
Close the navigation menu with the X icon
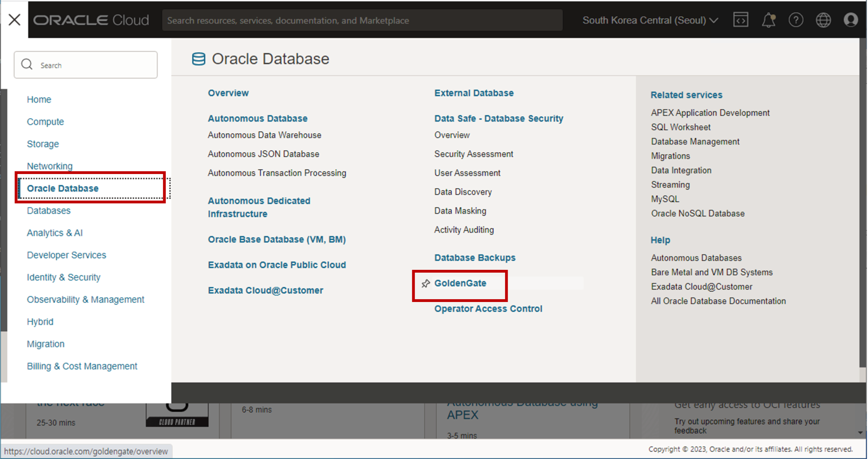[x=15, y=19]
